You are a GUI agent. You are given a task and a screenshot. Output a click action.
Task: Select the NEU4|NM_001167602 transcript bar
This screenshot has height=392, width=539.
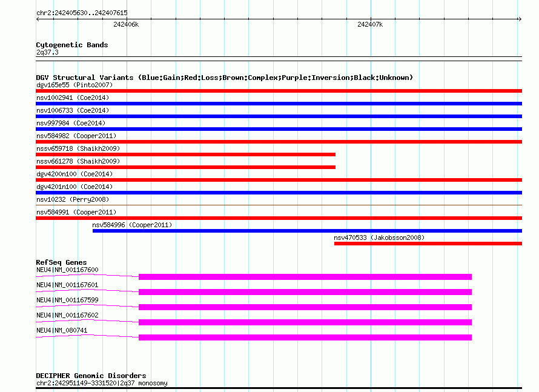click(x=305, y=322)
